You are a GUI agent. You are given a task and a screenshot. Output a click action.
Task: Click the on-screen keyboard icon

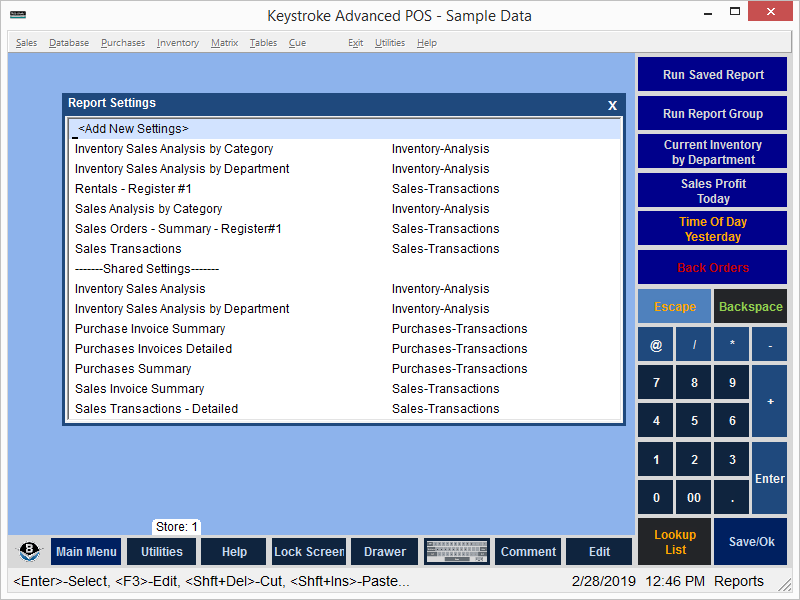coord(456,552)
